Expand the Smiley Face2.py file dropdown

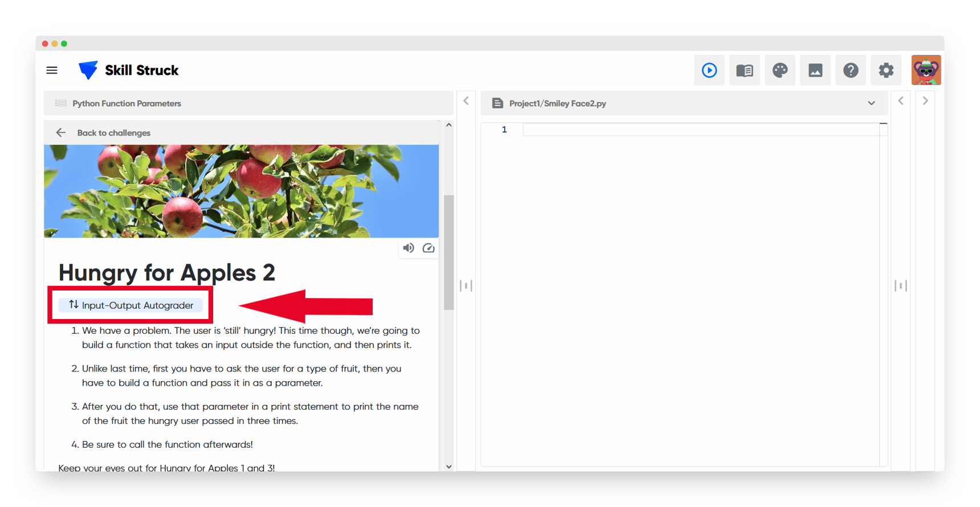pyautogui.click(x=871, y=103)
